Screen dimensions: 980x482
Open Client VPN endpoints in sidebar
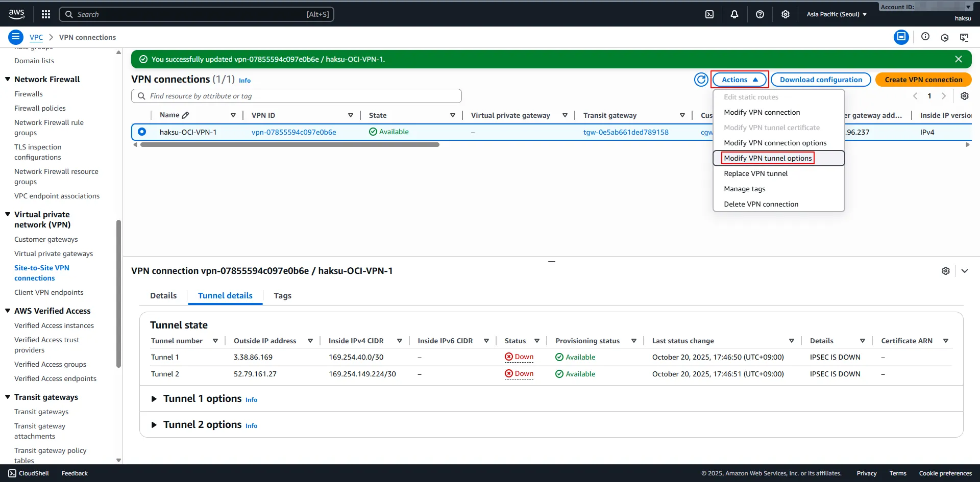click(49, 292)
